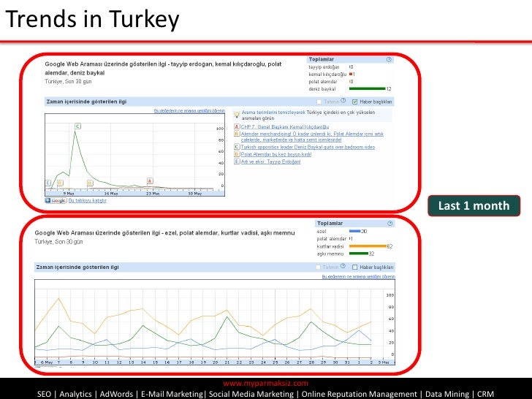532x399 pixels.
Task: Select marker E on the top chart
Action: tap(48, 183)
